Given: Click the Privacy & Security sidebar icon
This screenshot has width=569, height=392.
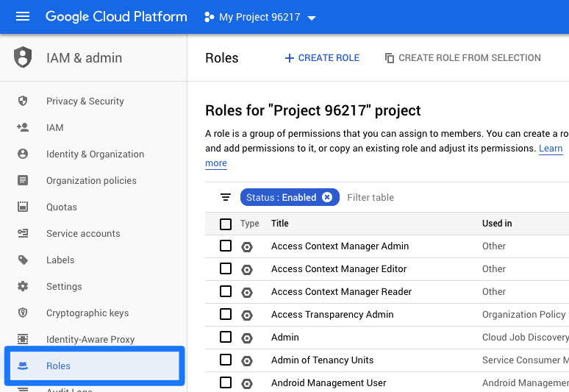Looking at the screenshot, I should point(23,101).
